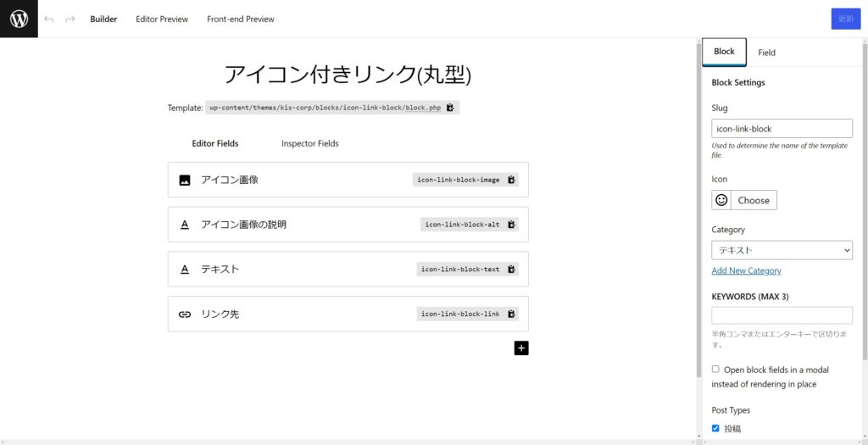Click the Keywords input field
Viewport: 868px width, 445px height.
tap(782, 315)
